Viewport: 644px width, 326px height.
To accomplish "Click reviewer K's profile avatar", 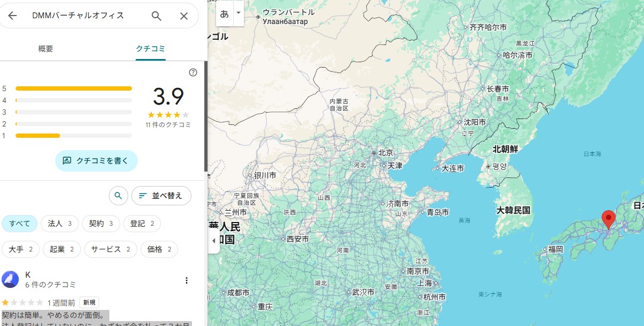I will pos(10,279).
